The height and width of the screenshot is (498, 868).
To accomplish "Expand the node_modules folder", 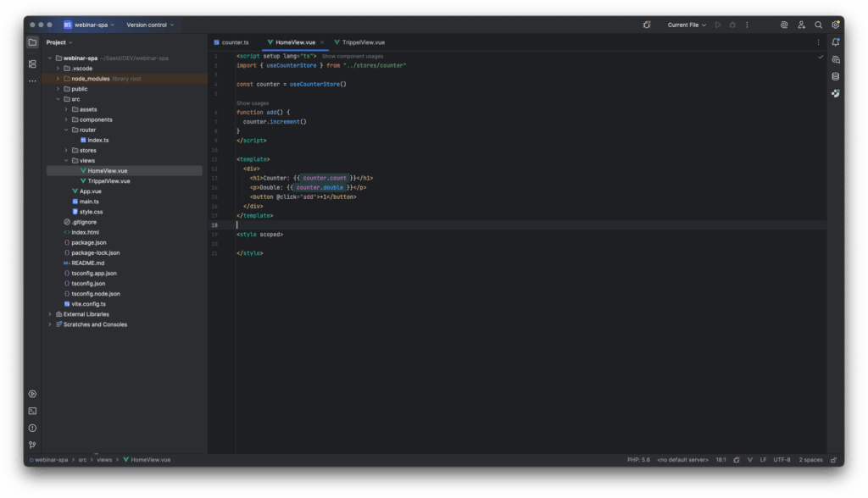I will [x=58, y=78].
